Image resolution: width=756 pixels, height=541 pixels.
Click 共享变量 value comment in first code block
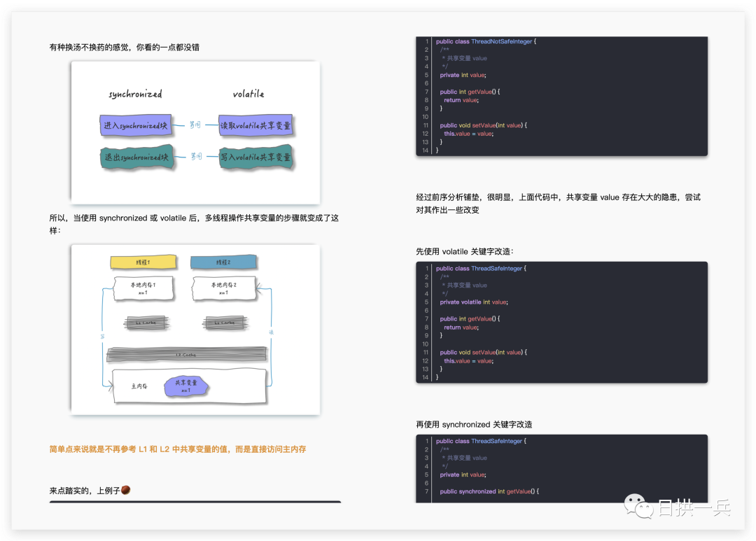tap(465, 58)
